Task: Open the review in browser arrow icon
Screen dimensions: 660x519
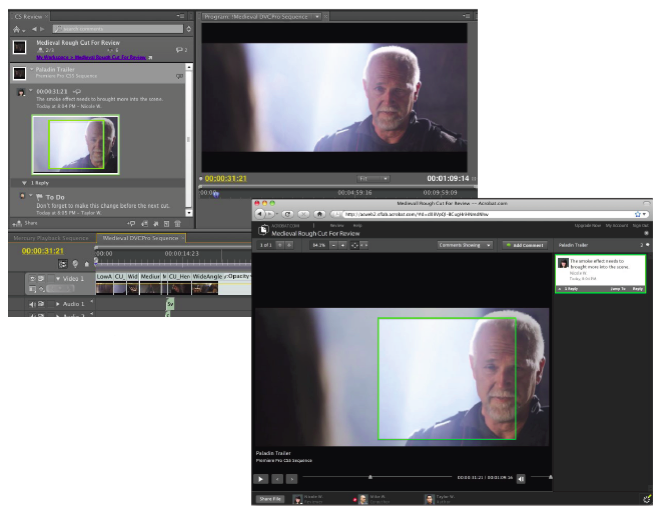Action: click(150, 57)
